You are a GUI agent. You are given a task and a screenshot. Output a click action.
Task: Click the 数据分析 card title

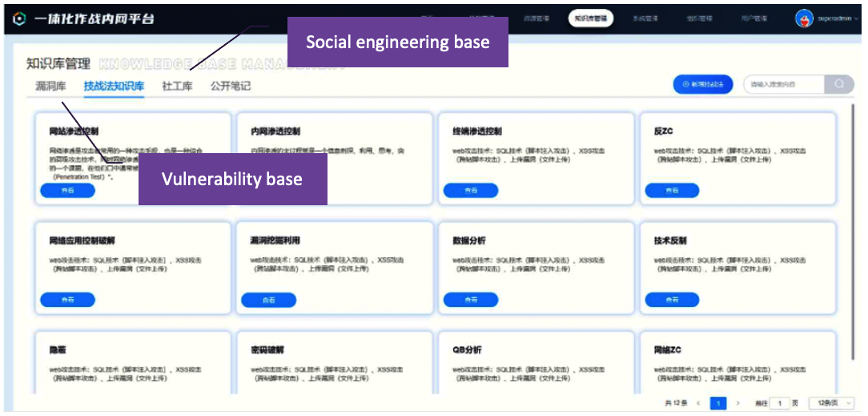[469, 241]
